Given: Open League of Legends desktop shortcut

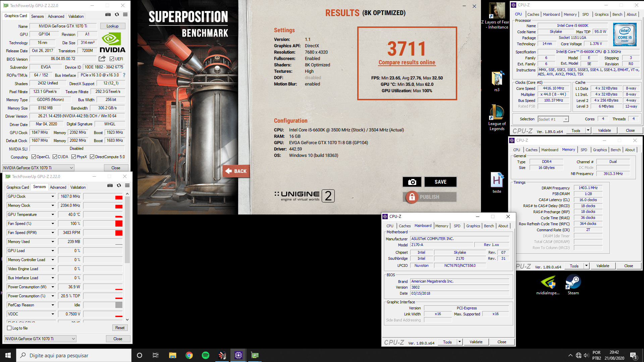Looking at the screenshot, I should (x=497, y=117).
